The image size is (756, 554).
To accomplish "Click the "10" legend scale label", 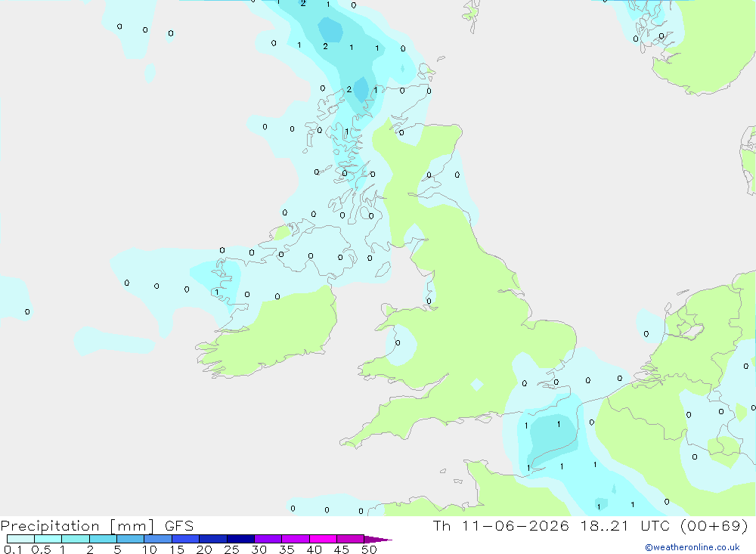I will tap(150, 549).
